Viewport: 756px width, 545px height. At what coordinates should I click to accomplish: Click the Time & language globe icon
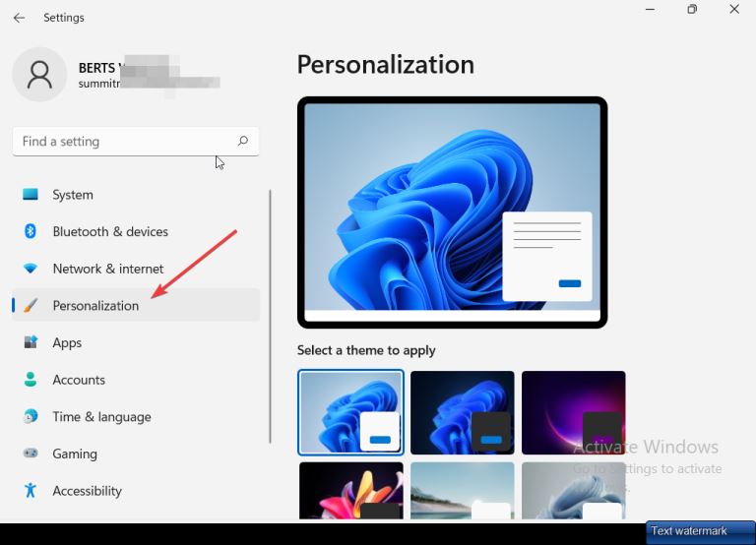(x=31, y=416)
